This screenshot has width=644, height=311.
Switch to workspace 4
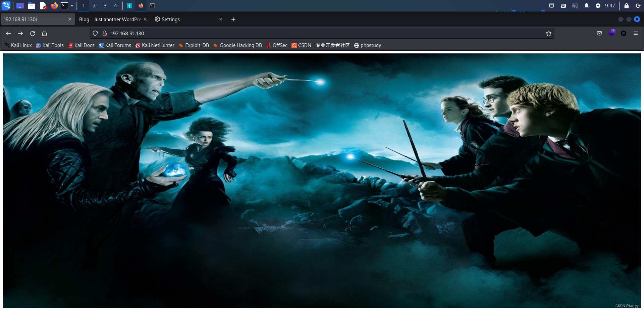click(x=115, y=6)
